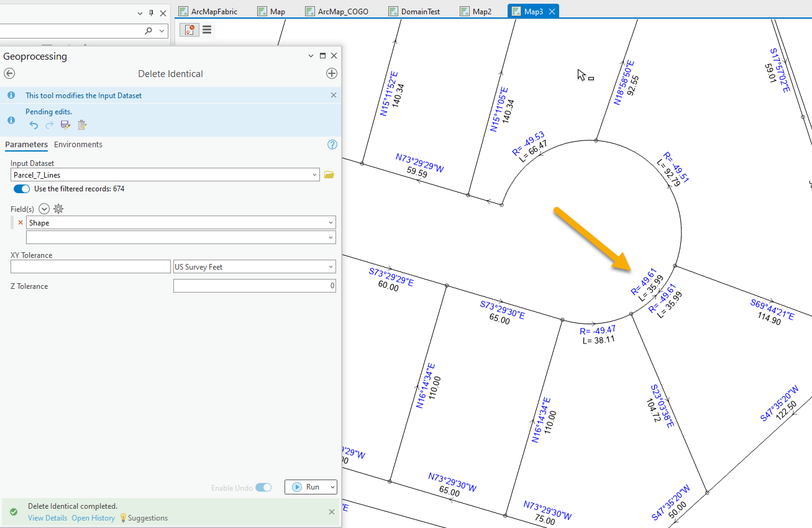Open the Run button dropdown arrow
812x528 pixels.
tap(331, 487)
